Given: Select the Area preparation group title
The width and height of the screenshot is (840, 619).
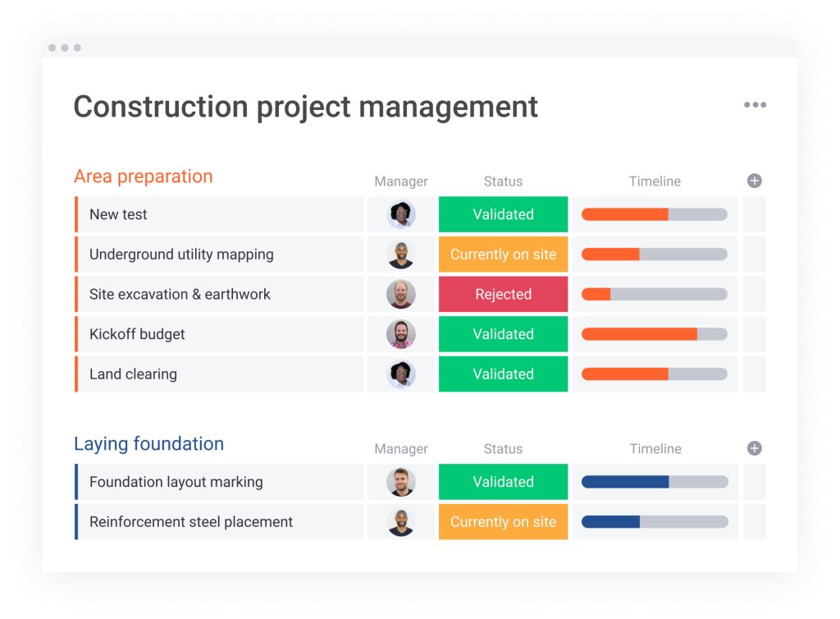Looking at the screenshot, I should (x=143, y=176).
